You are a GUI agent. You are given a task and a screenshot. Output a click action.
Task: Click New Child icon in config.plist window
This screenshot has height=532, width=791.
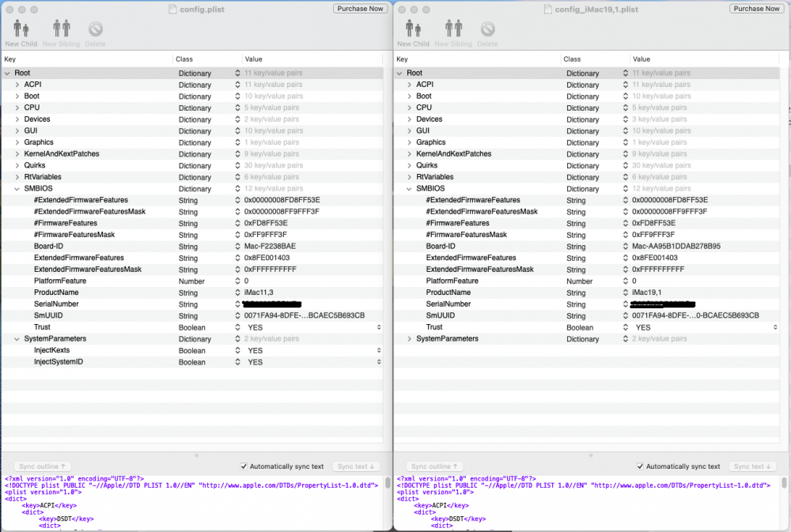[21, 28]
